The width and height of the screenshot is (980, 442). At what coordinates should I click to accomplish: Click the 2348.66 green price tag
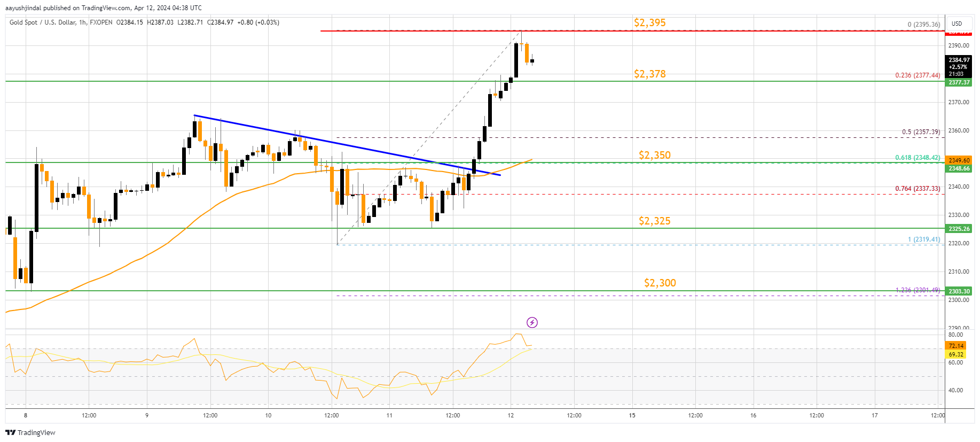click(959, 168)
